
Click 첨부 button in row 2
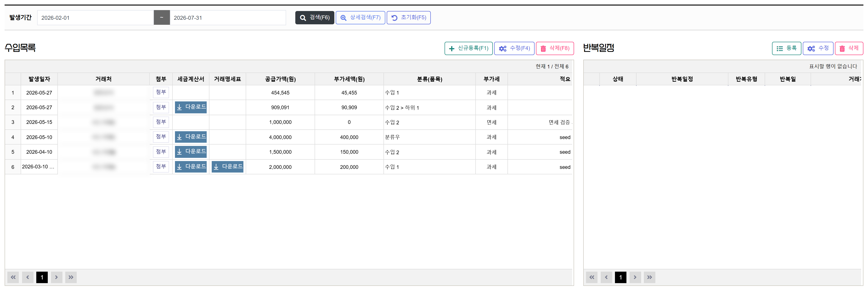161,107
